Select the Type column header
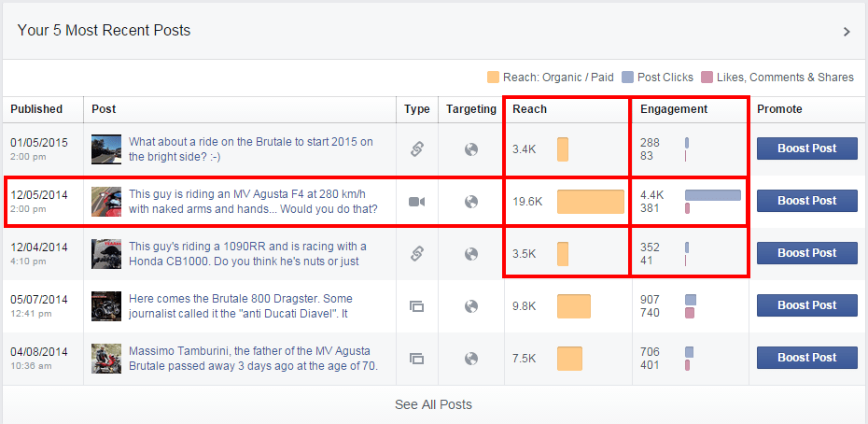Screen dimensions: 868x424 coord(417,109)
